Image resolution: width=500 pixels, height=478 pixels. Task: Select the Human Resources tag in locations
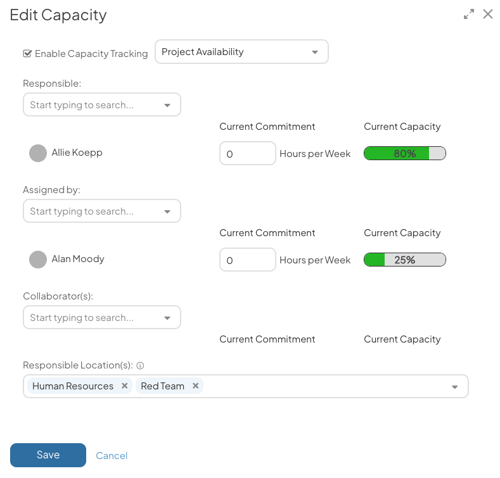pyautogui.click(x=73, y=386)
